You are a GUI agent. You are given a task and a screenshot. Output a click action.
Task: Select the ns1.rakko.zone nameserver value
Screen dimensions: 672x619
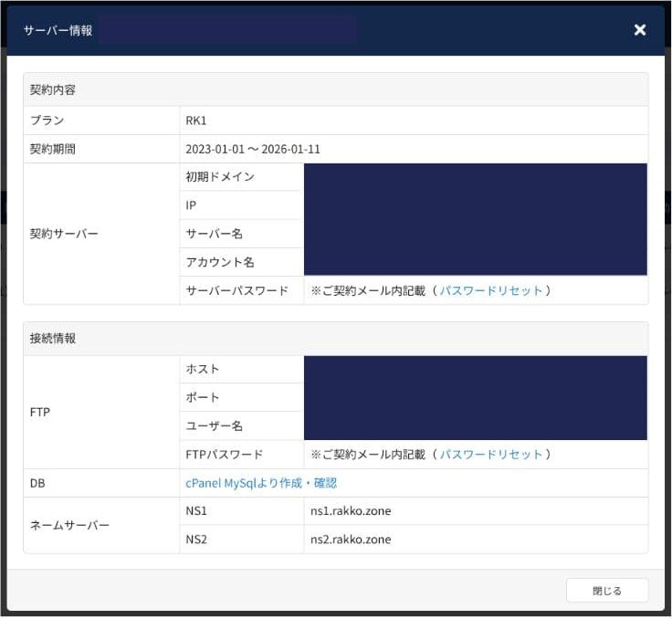coord(351,511)
